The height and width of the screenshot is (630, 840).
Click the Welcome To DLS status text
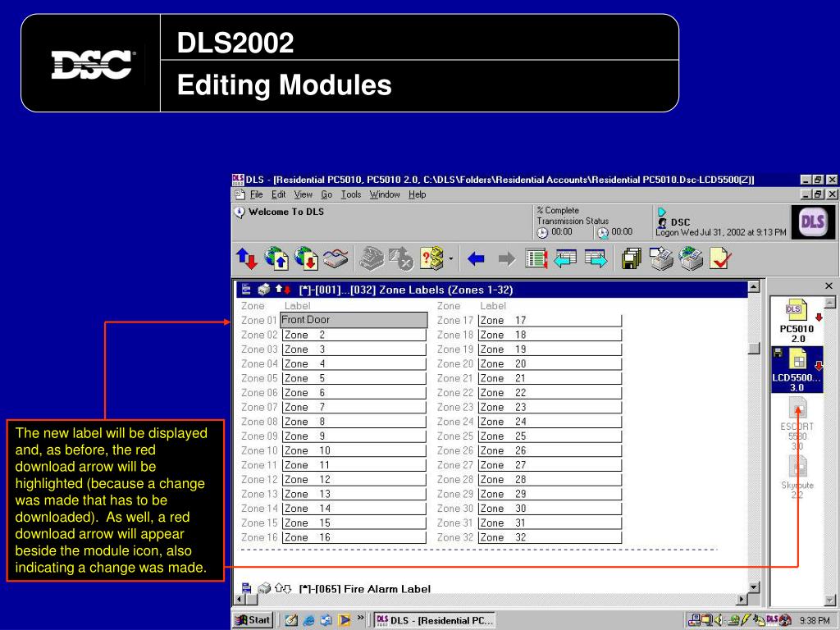pos(286,212)
